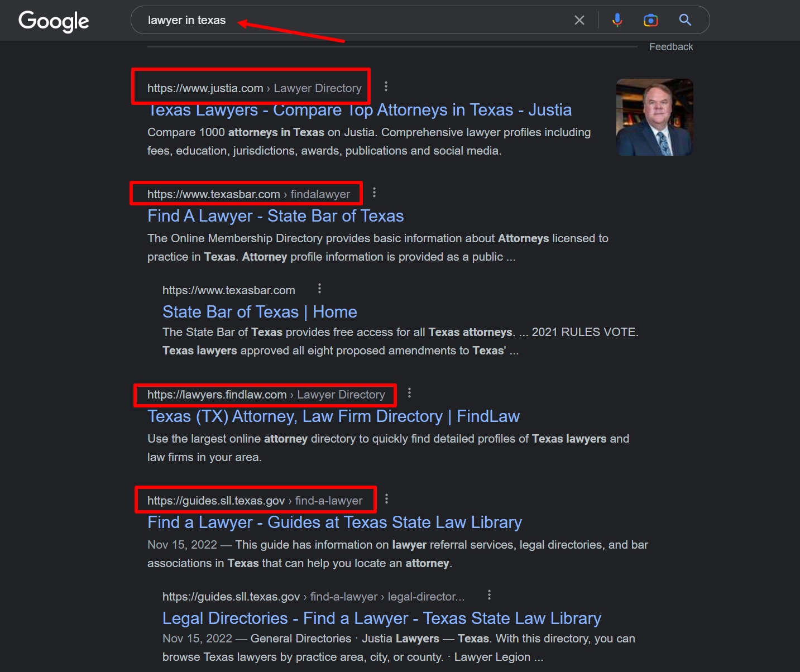Open three-dot menu for State Bar Home result

click(x=319, y=289)
